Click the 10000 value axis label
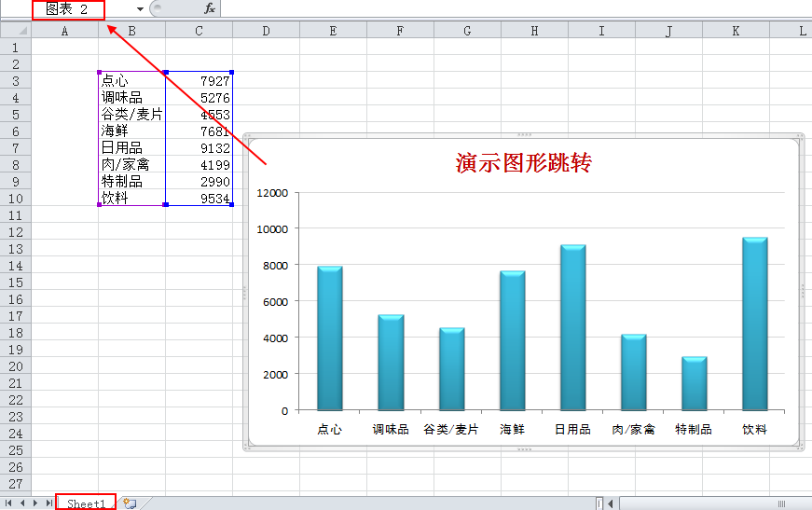The image size is (812, 510). (272, 229)
